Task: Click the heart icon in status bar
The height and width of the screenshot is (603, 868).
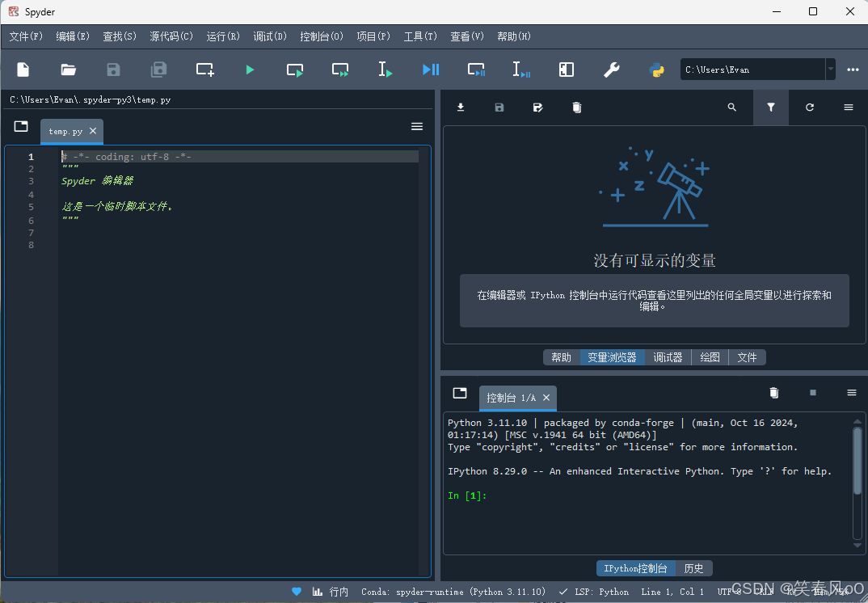Action: [x=297, y=592]
